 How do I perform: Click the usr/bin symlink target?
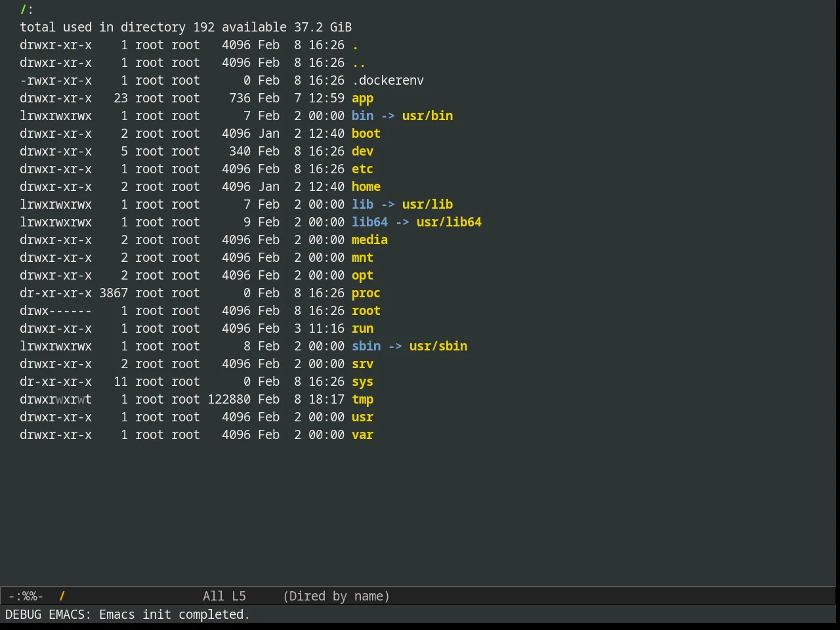(x=427, y=116)
